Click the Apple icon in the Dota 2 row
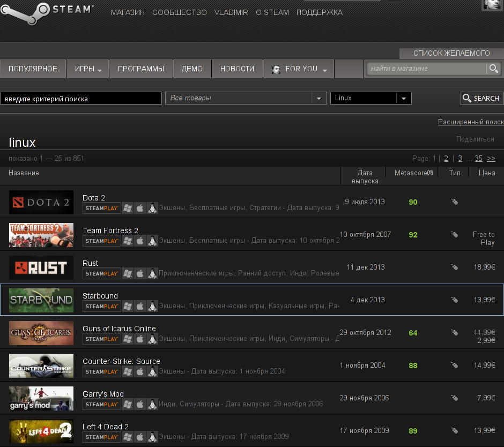The image size is (504, 447). 140,208
